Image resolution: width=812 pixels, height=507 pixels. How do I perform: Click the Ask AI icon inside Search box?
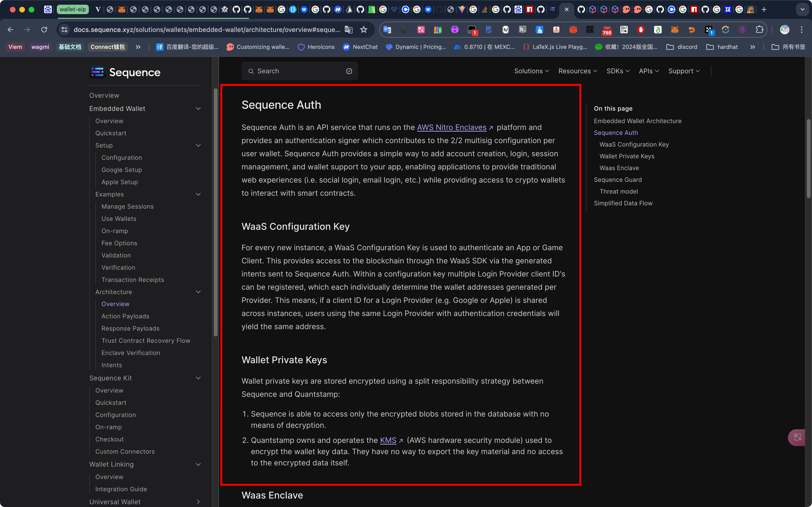point(349,71)
